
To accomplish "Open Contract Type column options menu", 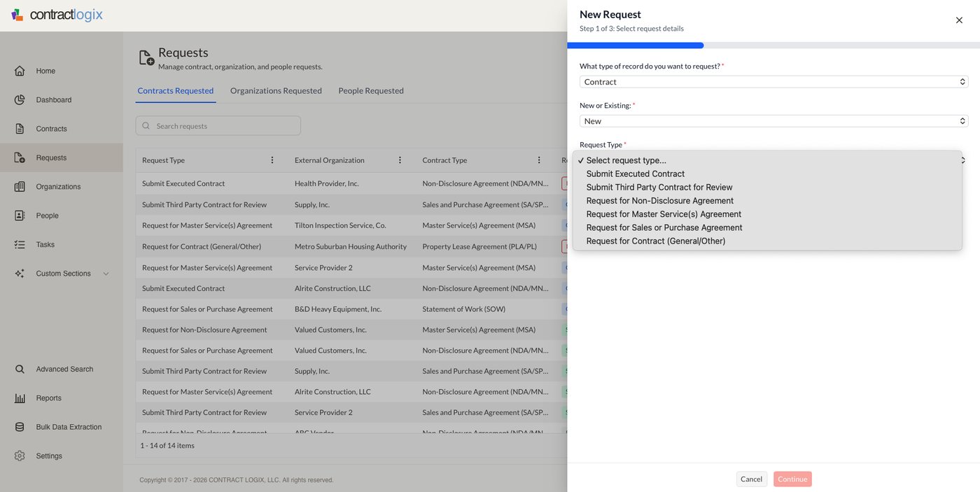I will (539, 160).
